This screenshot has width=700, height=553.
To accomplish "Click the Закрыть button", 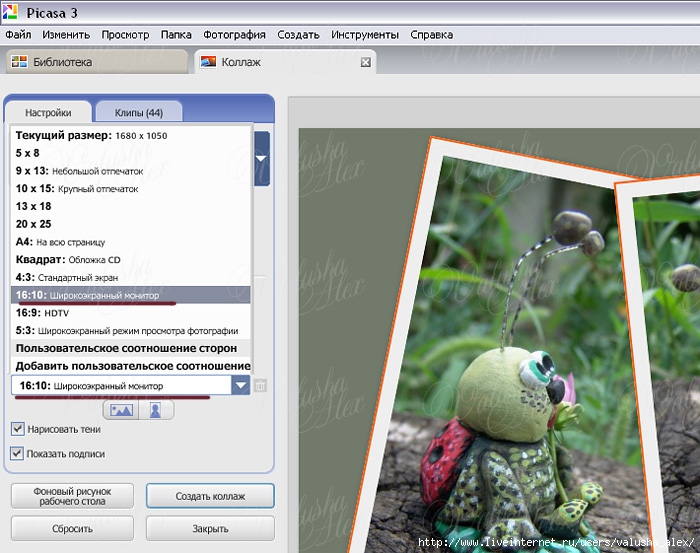I will tap(210, 528).
